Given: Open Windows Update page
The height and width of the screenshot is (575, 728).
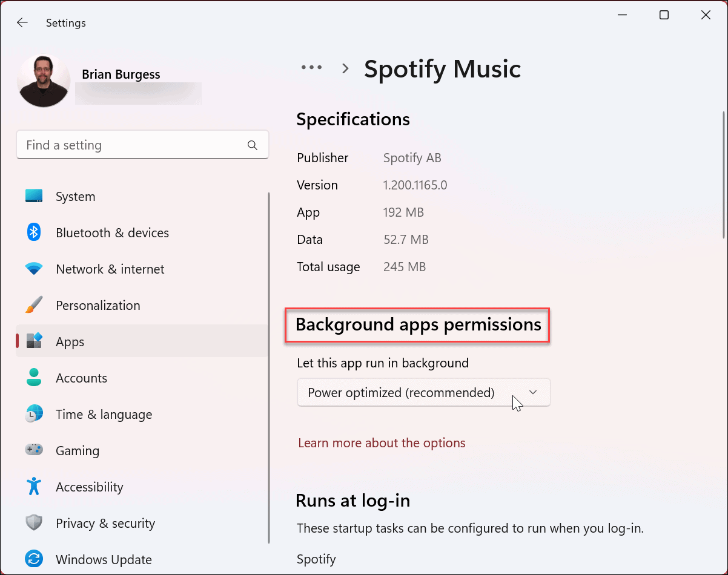Looking at the screenshot, I should click(142, 559).
